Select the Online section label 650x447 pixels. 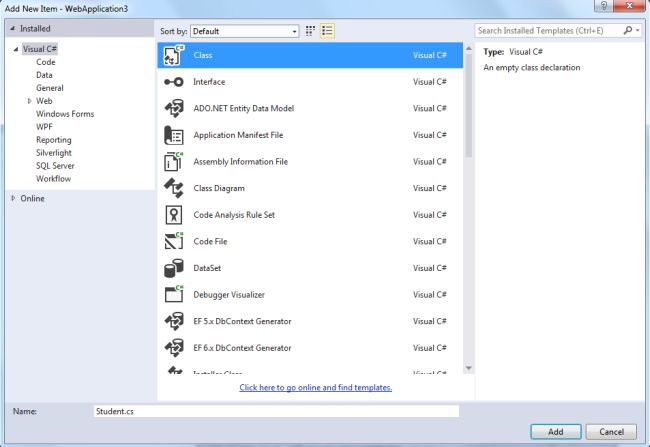tap(32, 198)
